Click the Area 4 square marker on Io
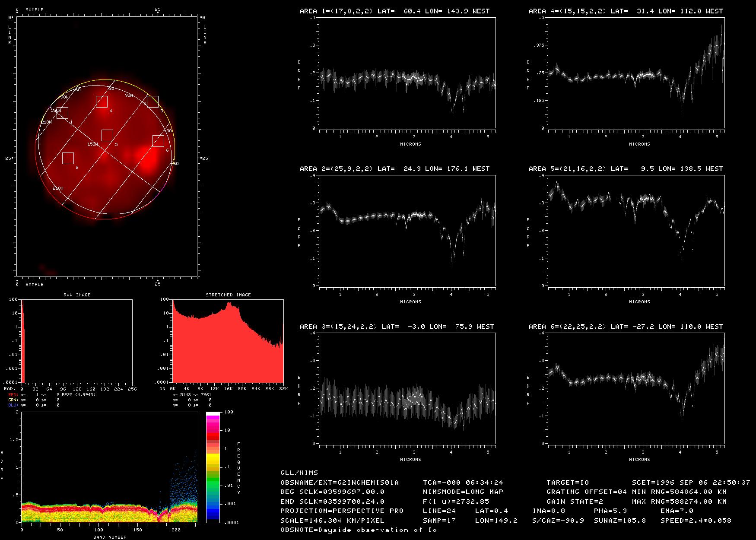The width and height of the screenshot is (756, 540). pos(102,102)
